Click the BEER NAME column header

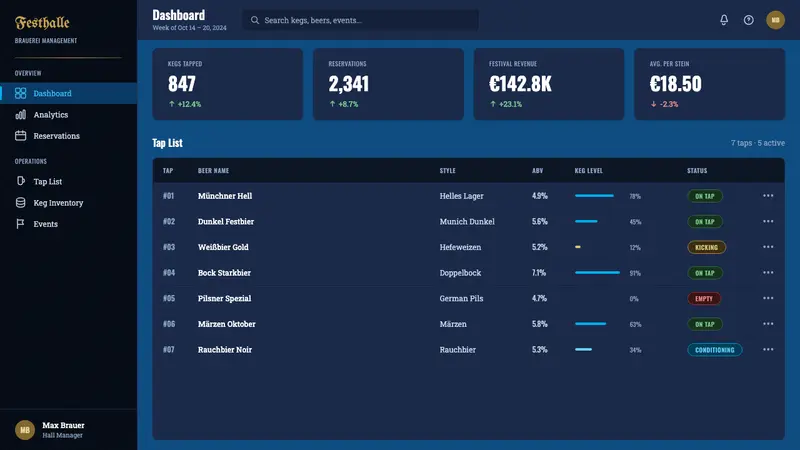[213, 170]
